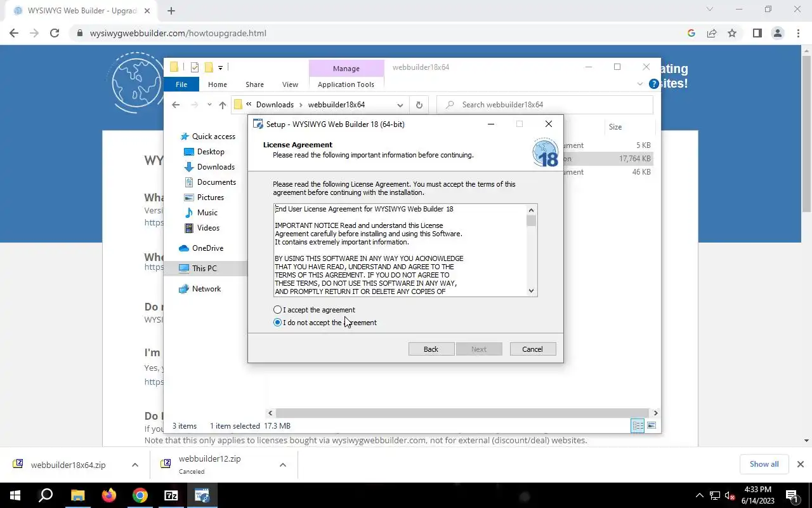Select 'I accept the agreement' radio button
Viewport: 812px width, 508px height.
point(277,310)
